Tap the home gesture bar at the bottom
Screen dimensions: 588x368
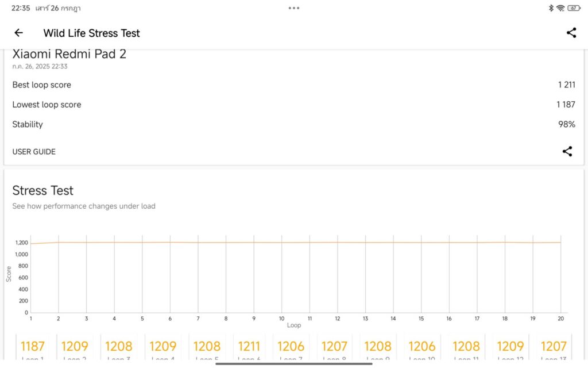point(294,363)
